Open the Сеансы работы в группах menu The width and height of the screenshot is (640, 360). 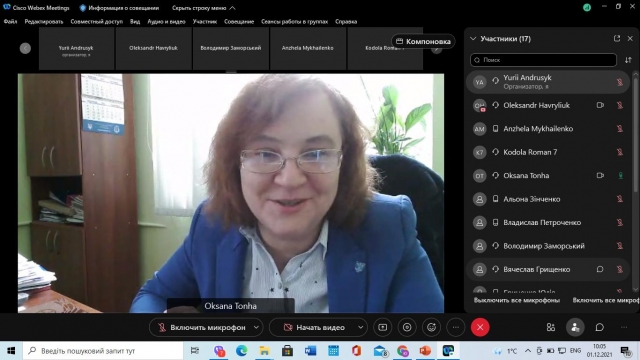294,22
